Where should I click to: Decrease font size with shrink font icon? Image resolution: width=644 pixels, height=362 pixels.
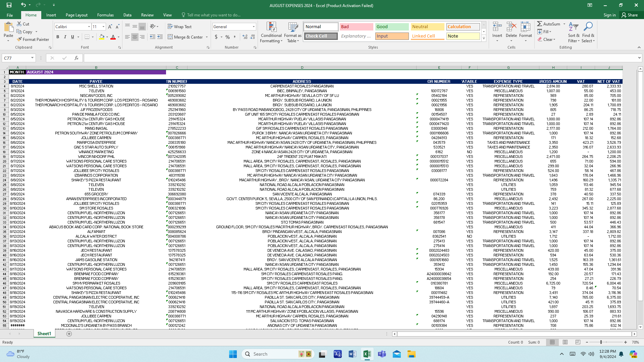click(117, 27)
